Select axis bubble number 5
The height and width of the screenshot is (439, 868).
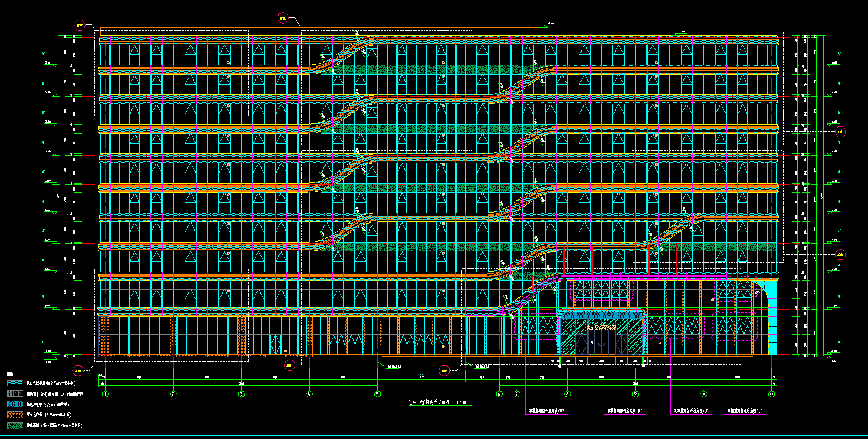tap(377, 394)
